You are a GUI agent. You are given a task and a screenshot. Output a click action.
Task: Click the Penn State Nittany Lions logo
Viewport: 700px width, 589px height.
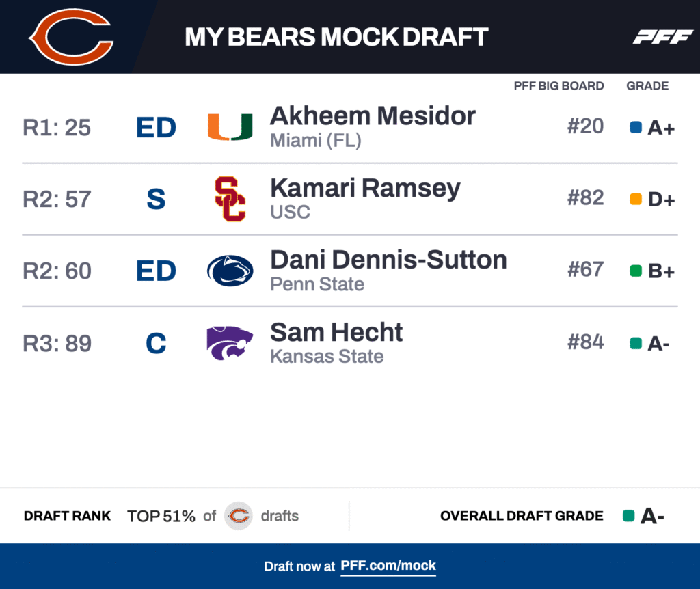230,271
